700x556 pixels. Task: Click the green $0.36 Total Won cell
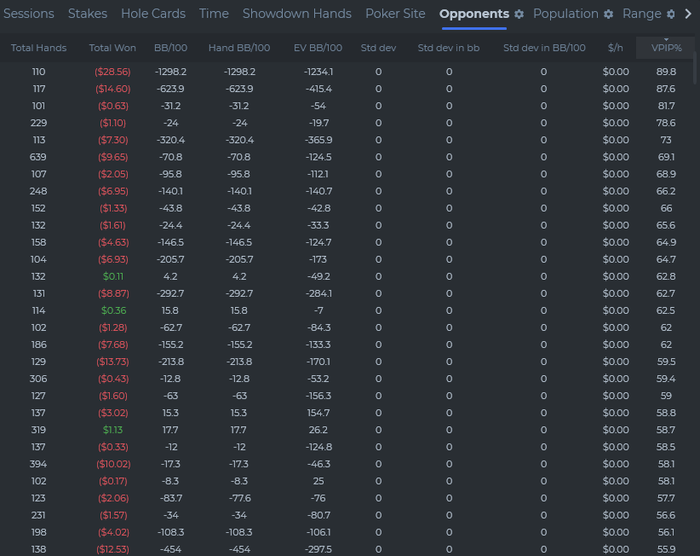click(x=113, y=310)
